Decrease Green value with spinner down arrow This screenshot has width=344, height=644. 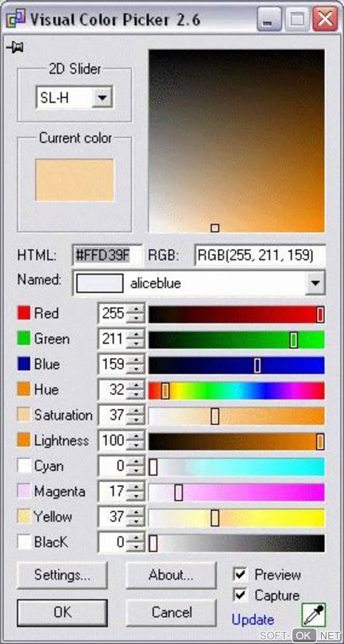[x=136, y=343]
